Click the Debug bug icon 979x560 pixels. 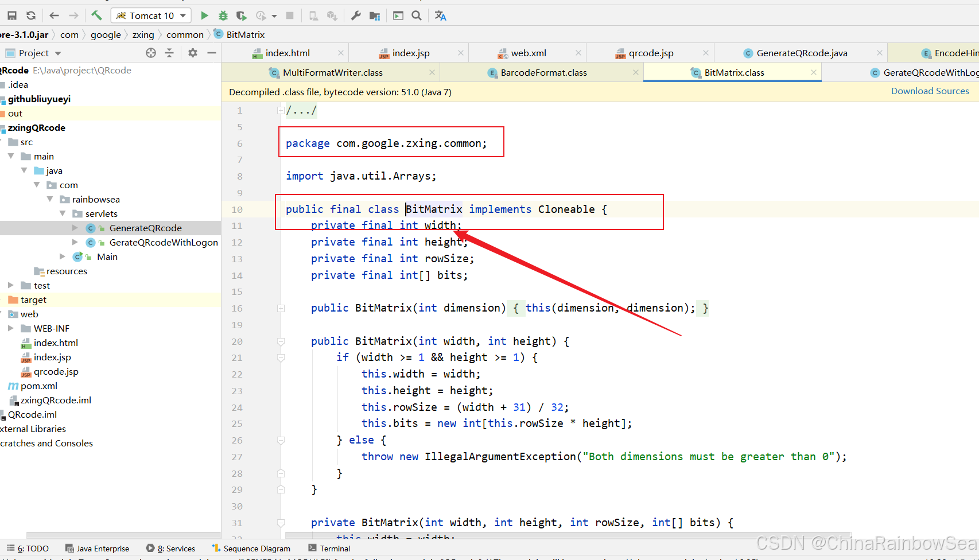click(223, 15)
